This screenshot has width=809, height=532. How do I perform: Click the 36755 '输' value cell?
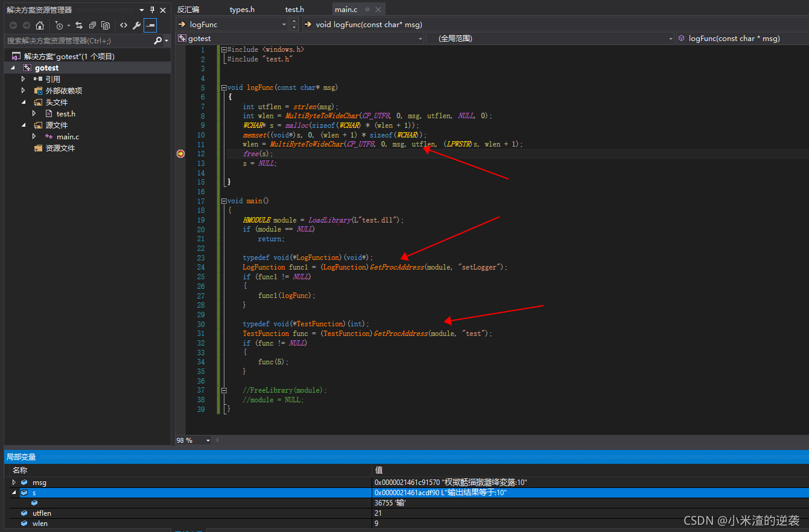[590, 503]
